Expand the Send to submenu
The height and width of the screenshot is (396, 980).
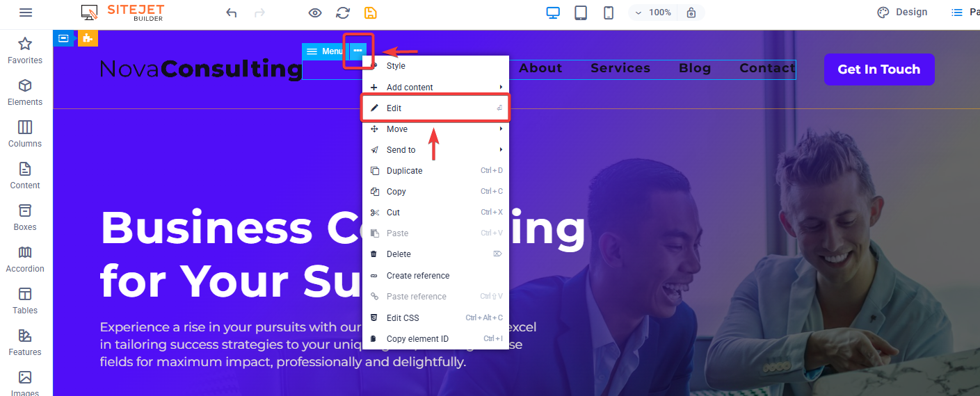[x=435, y=150]
